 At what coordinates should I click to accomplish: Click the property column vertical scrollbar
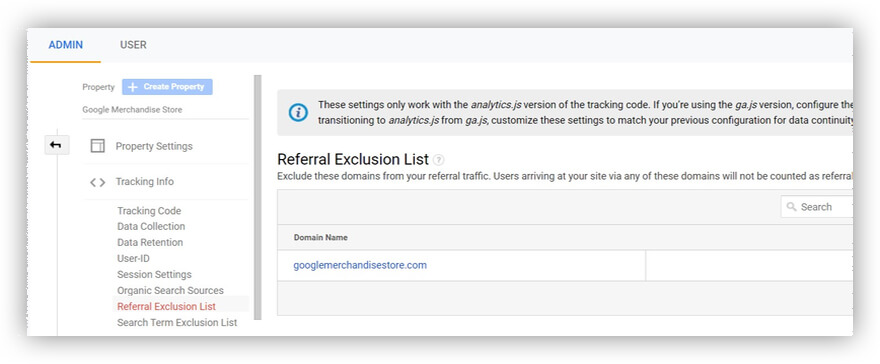pos(258,197)
